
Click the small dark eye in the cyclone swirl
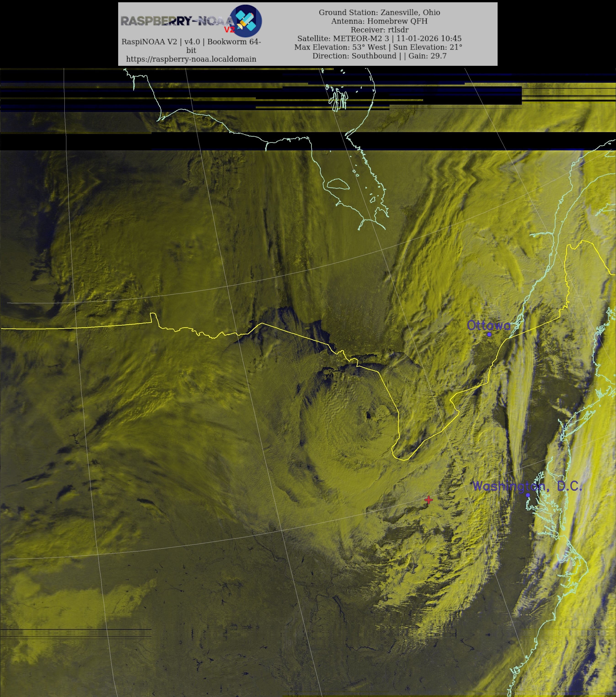(x=368, y=415)
